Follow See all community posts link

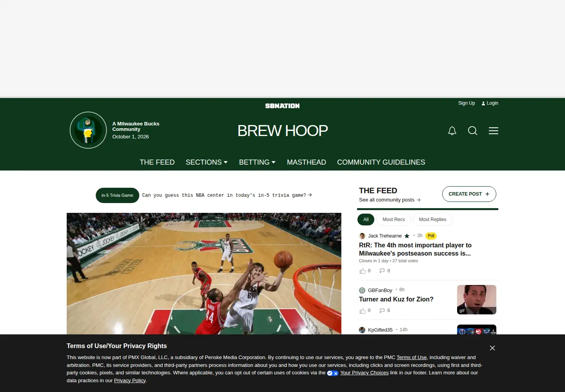tap(390, 200)
